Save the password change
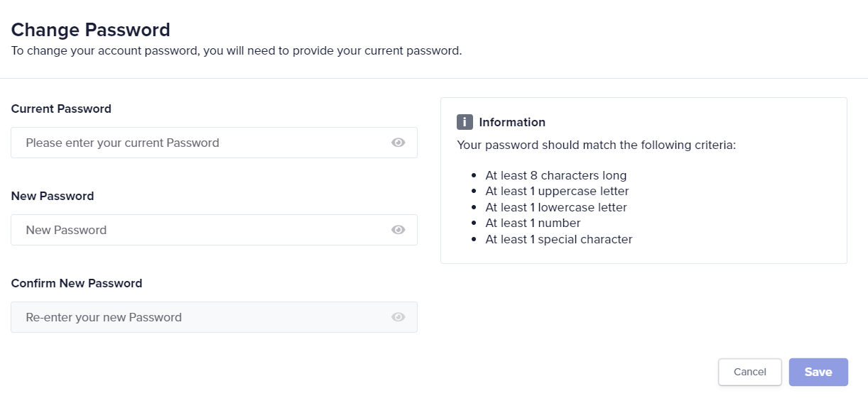The width and height of the screenshot is (868, 398). click(818, 372)
